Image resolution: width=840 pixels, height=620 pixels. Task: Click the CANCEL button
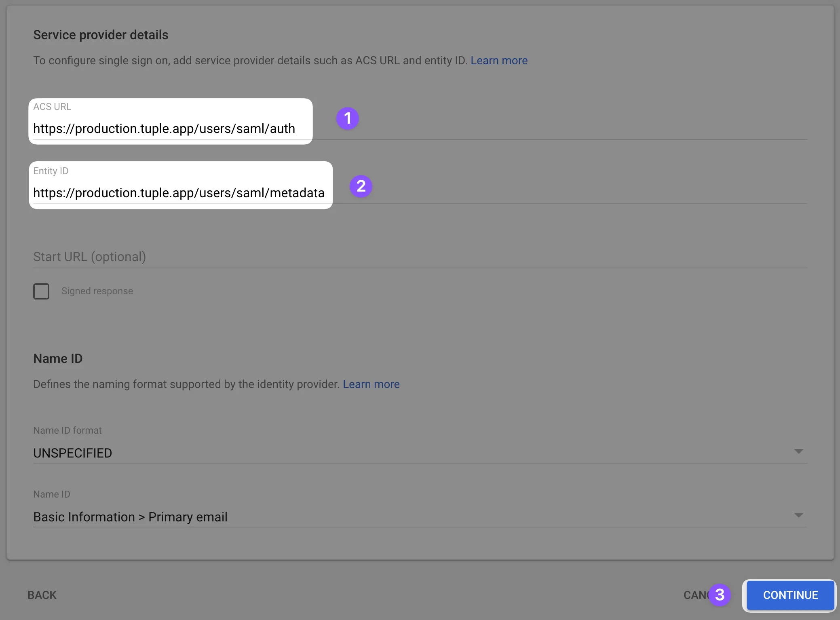point(696,595)
